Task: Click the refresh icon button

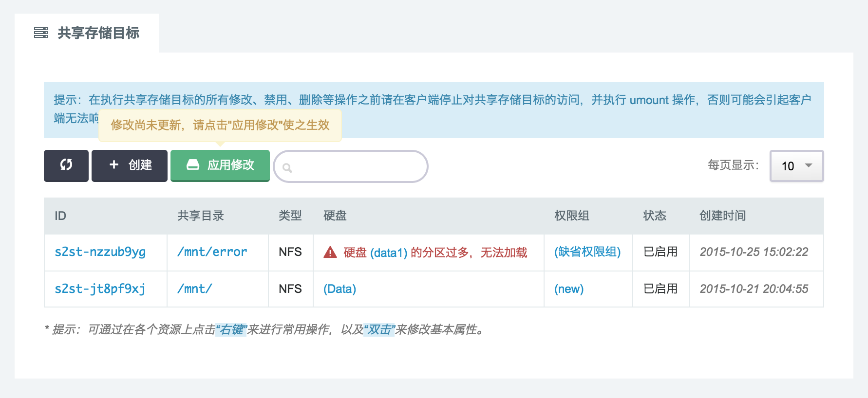Action: point(66,165)
